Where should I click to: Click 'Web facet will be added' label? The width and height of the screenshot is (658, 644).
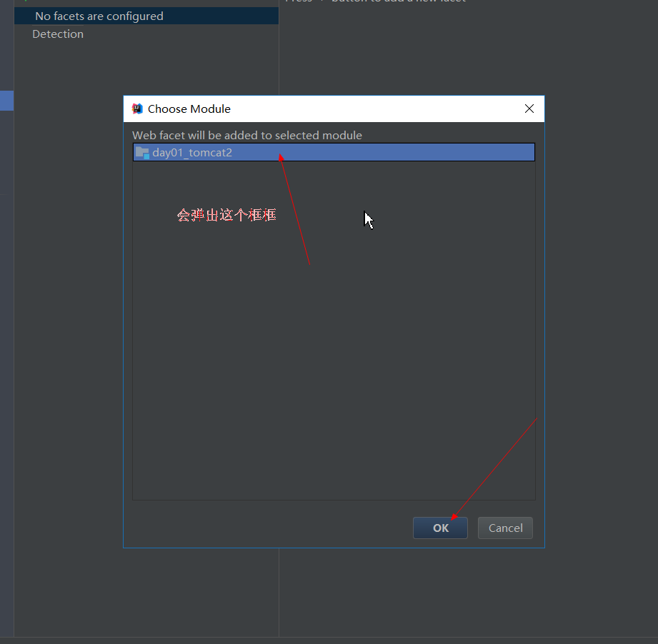[x=246, y=136]
